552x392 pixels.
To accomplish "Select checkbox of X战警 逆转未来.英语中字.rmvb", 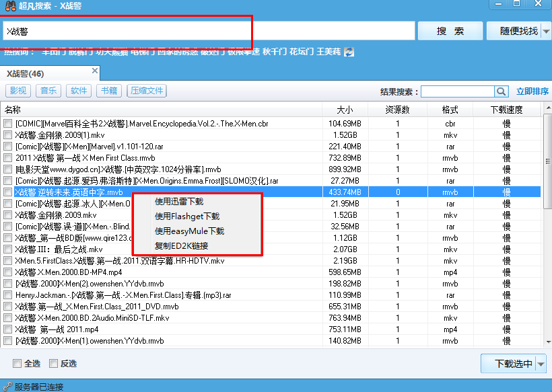I will tap(8, 192).
